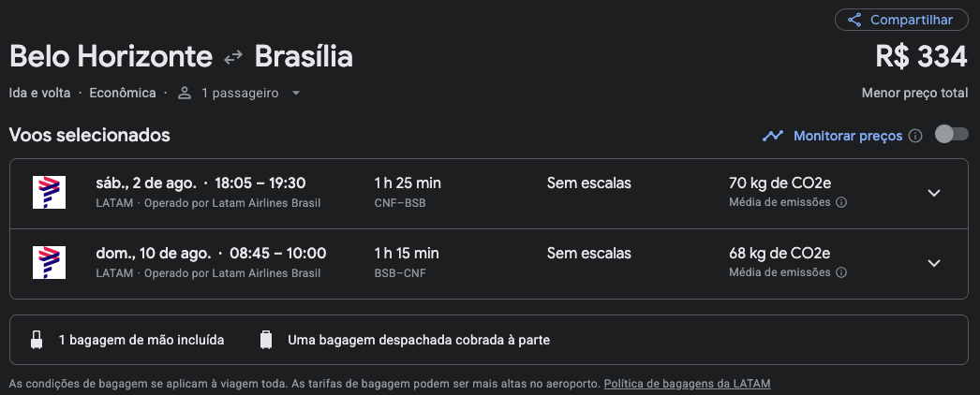The height and width of the screenshot is (395, 980).
Task: Click the share icon in Compartilhar button
Action: pos(854,20)
